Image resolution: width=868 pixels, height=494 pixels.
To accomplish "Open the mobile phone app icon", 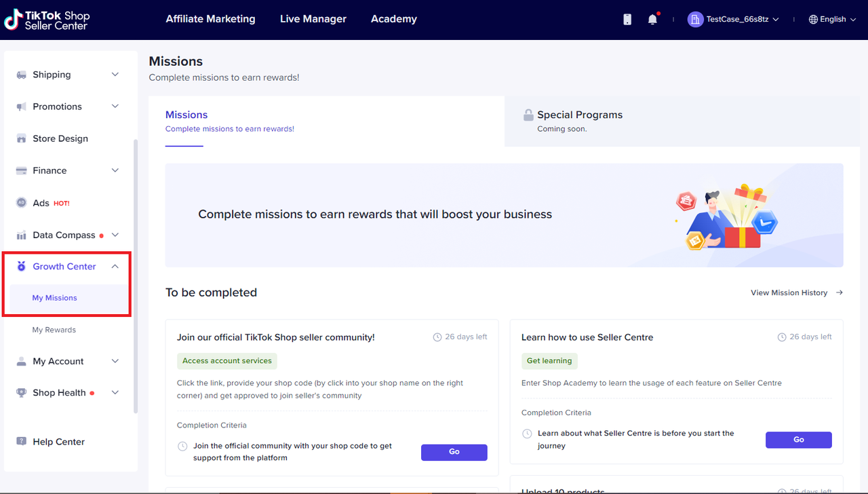I will click(x=627, y=20).
